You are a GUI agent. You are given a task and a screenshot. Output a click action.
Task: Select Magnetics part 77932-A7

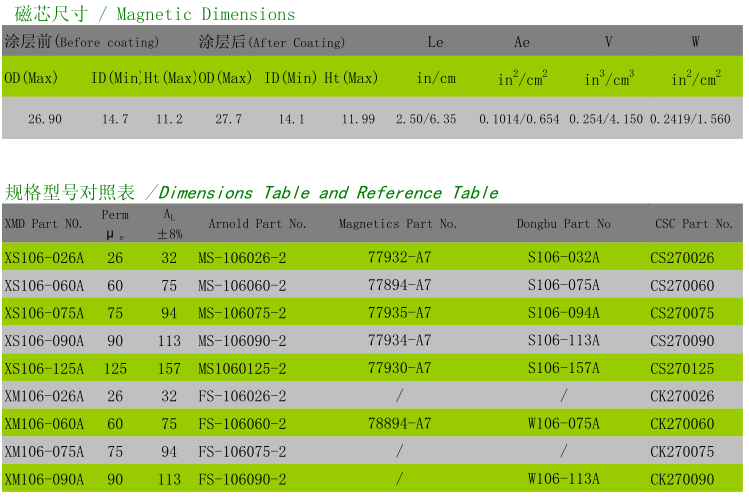pos(399,258)
